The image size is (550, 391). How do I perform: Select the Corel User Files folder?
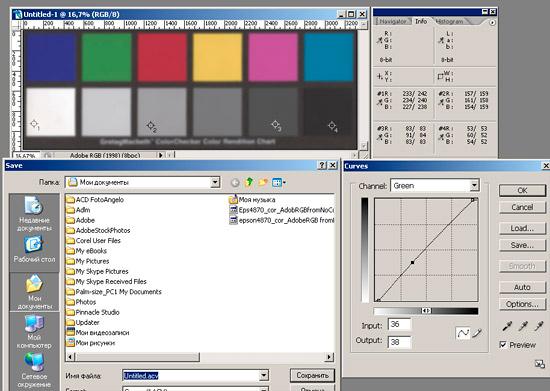[x=94, y=241]
